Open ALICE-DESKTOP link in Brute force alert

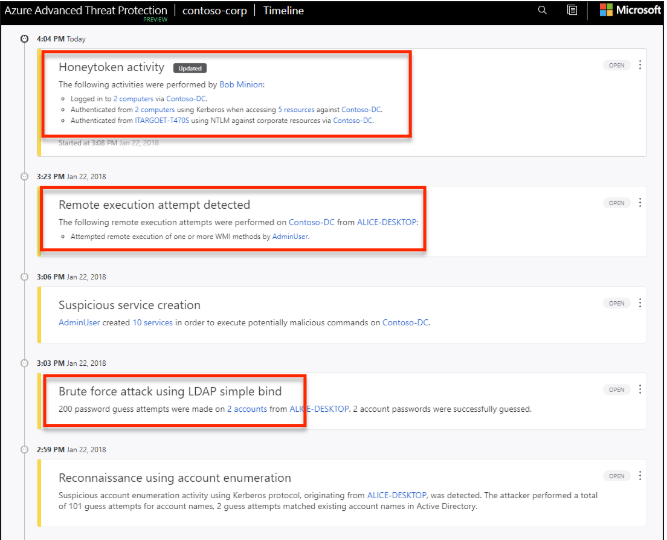[319, 409]
